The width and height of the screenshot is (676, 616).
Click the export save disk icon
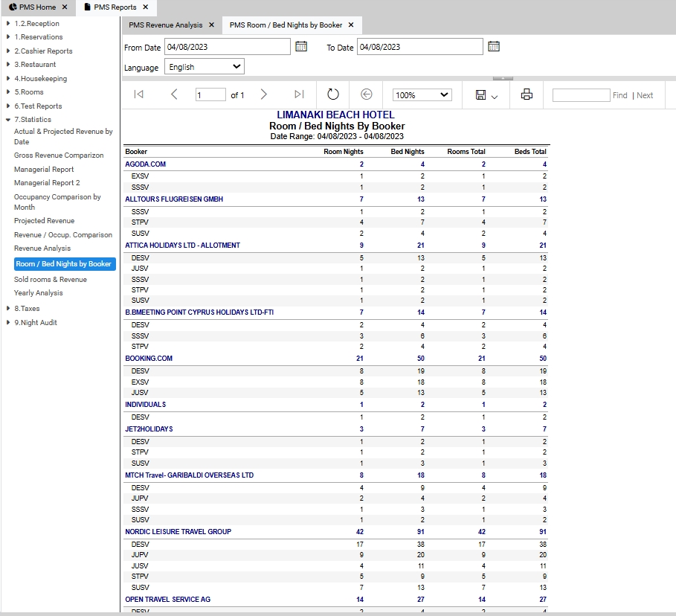click(480, 95)
